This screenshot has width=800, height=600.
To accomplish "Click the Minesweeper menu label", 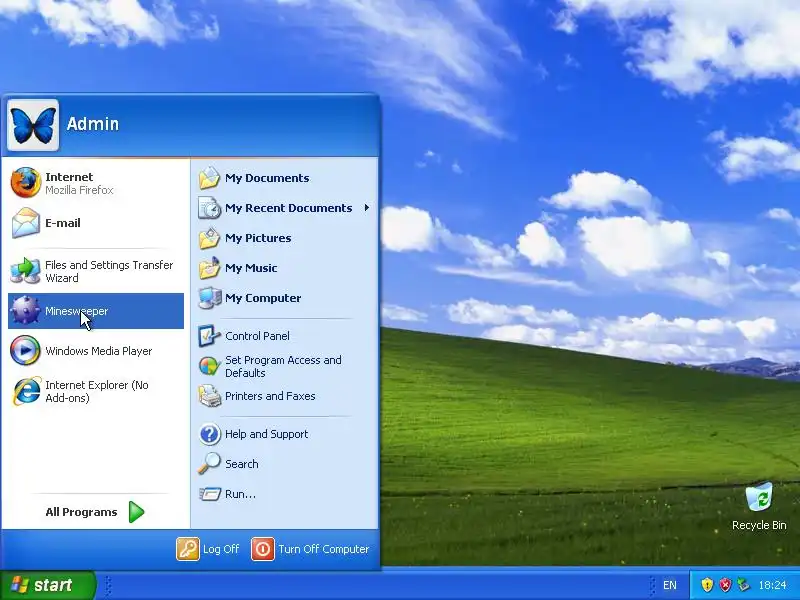I will click(77, 311).
